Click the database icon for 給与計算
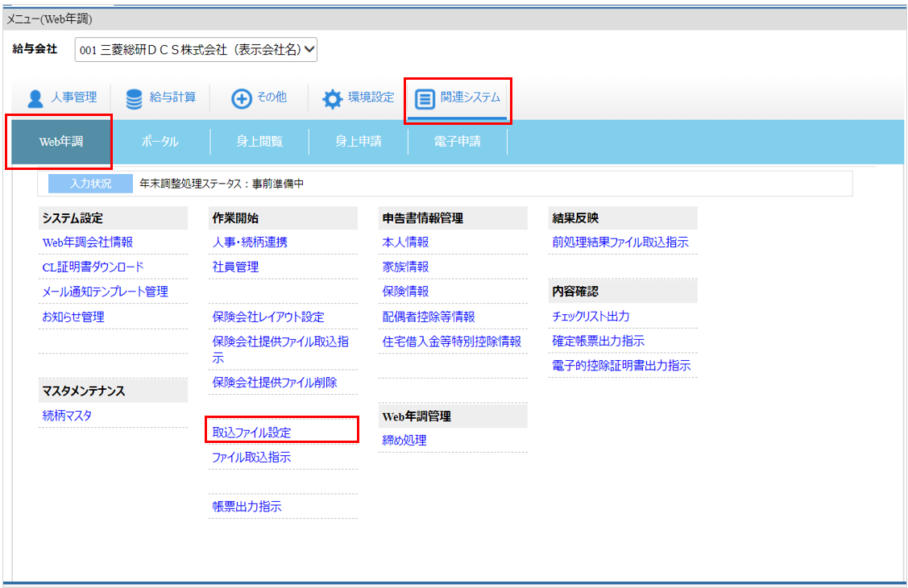 coord(134,98)
